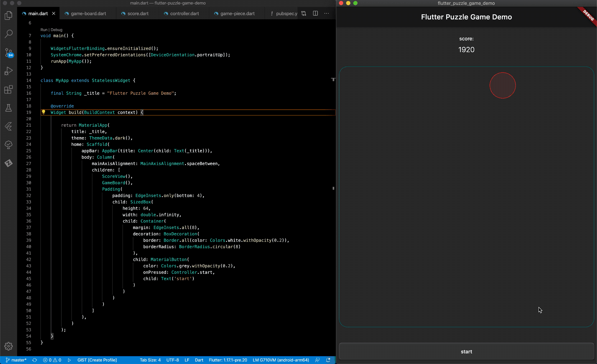The height and width of the screenshot is (364, 597).
Task: Open the Tab Size: 4 indentation selector
Action: [150, 360]
